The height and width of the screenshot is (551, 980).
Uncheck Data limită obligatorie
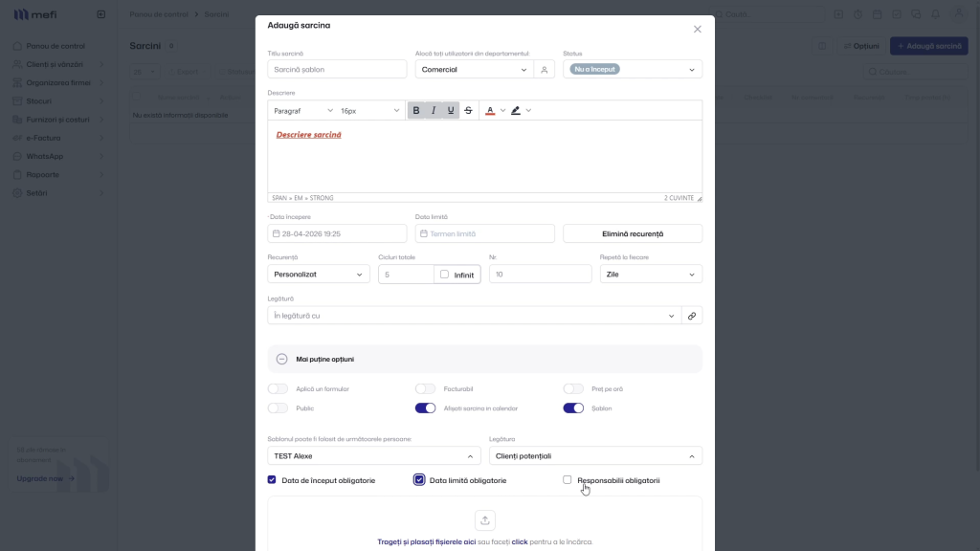419,480
